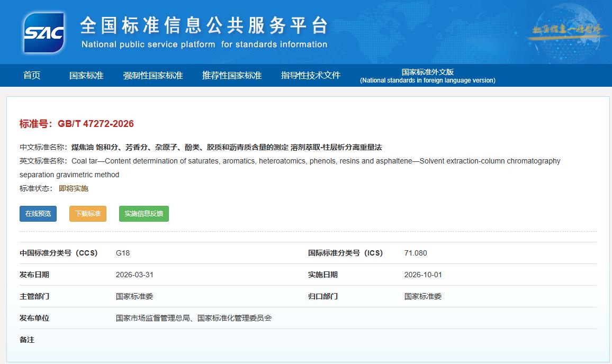
Task: Select the 推荐性国家标准 menu item
Action: [232, 75]
